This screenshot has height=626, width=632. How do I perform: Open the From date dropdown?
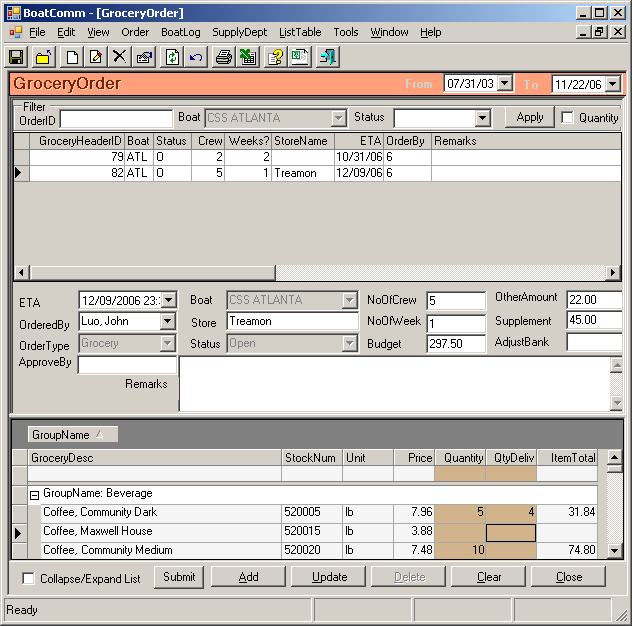pos(504,83)
